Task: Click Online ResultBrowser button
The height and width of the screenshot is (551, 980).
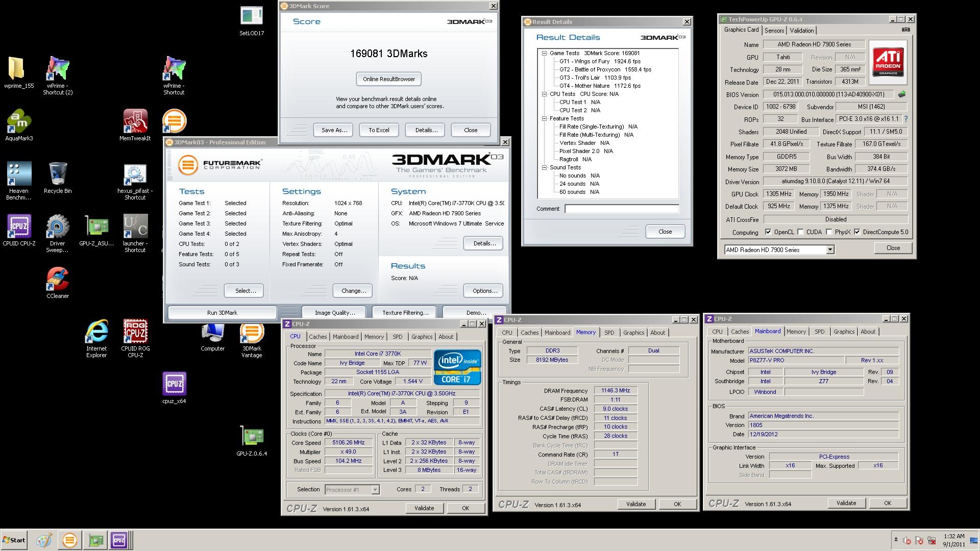Action: click(x=389, y=79)
